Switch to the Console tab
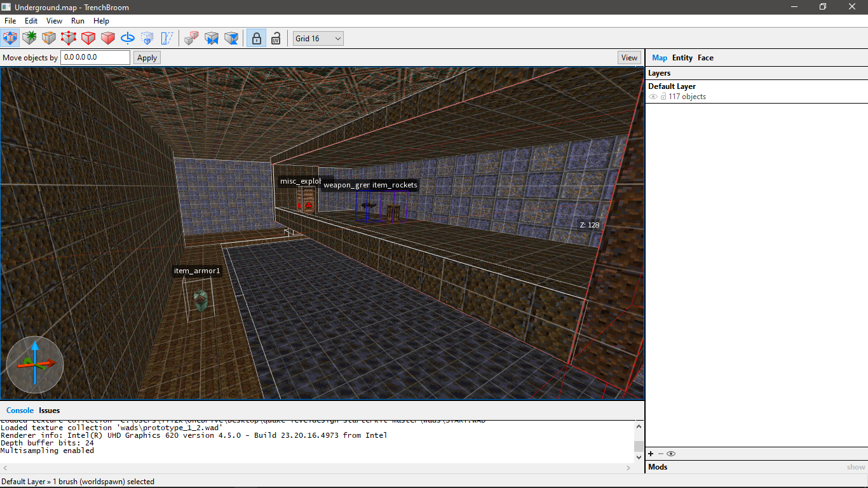 click(x=20, y=410)
